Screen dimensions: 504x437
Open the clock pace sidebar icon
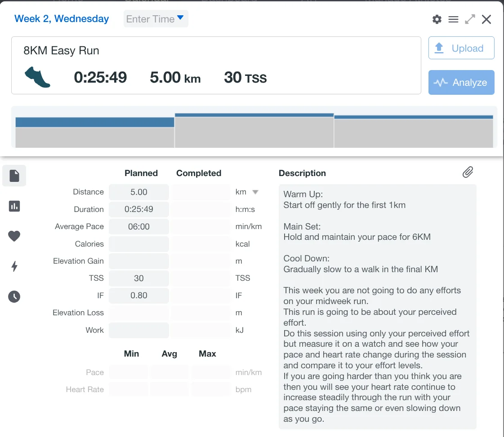pos(14,296)
